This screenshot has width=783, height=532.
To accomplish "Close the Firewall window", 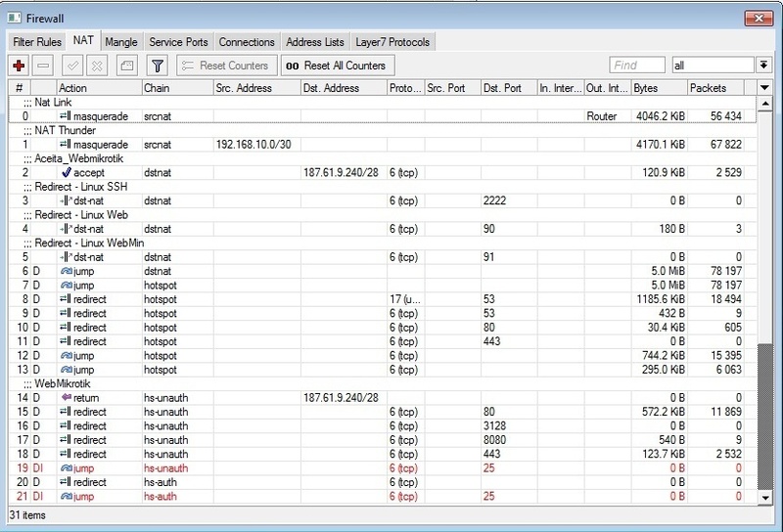I will point(759,18).
